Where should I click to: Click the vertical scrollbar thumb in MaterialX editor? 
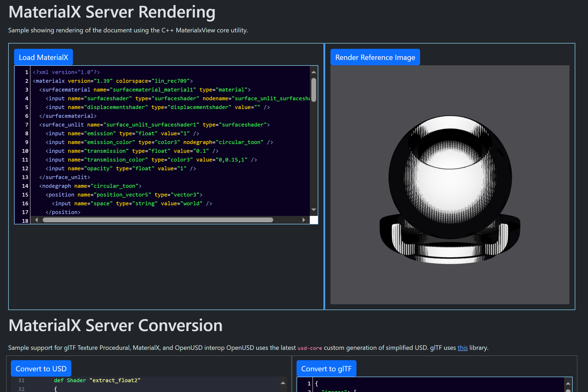coord(314,90)
